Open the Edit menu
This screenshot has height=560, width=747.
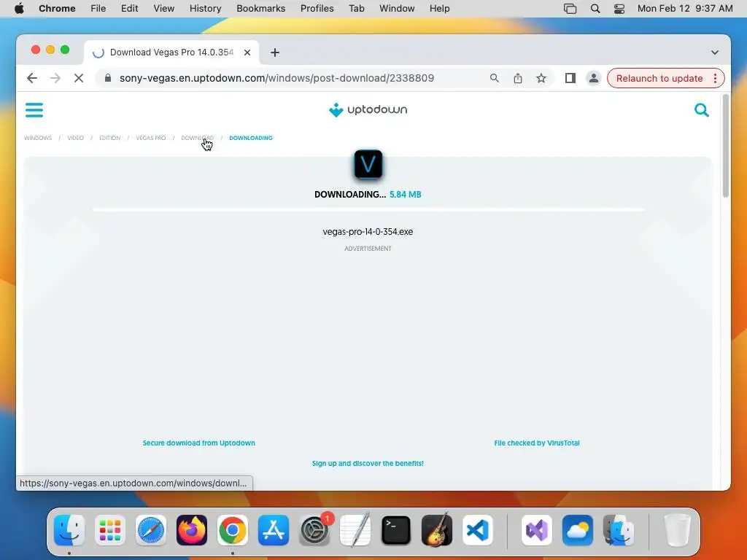click(x=129, y=9)
